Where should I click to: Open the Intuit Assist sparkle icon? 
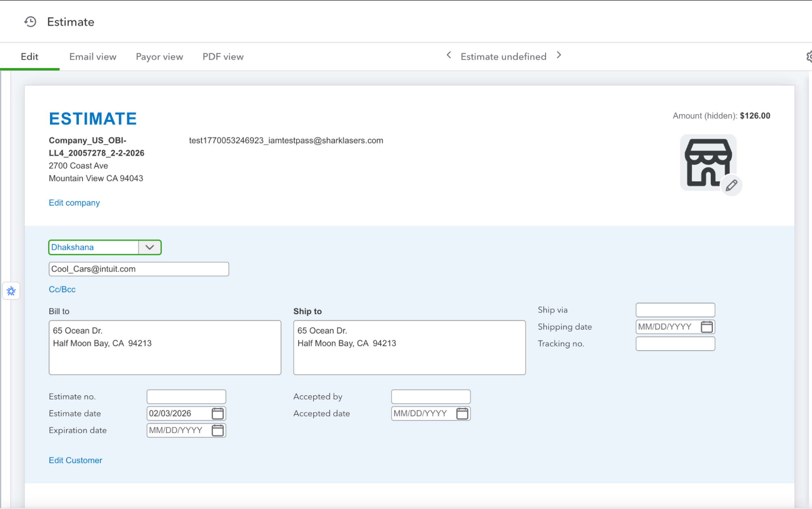[11, 291]
